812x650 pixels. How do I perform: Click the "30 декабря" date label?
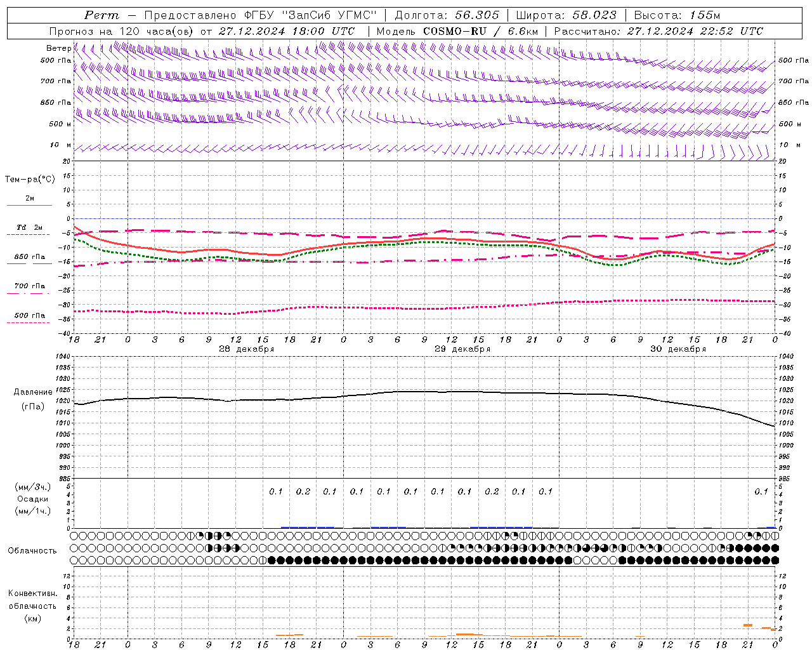pyautogui.click(x=678, y=349)
